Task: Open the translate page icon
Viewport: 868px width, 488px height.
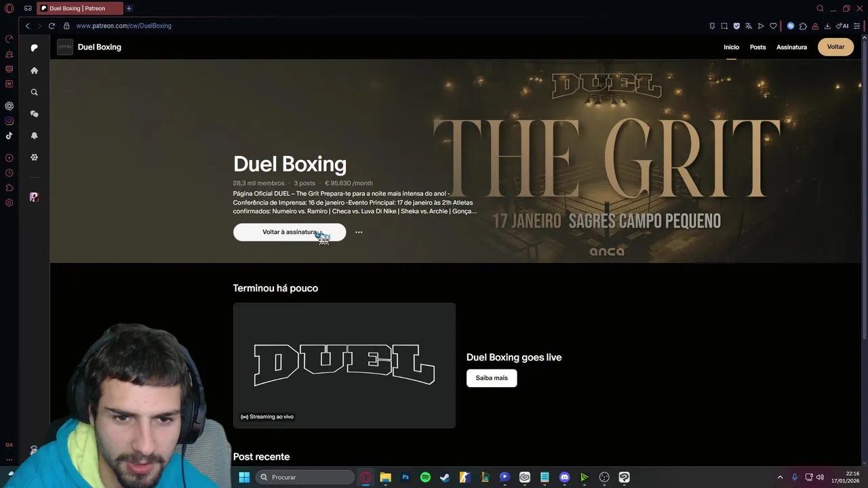Action: pyautogui.click(x=749, y=26)
